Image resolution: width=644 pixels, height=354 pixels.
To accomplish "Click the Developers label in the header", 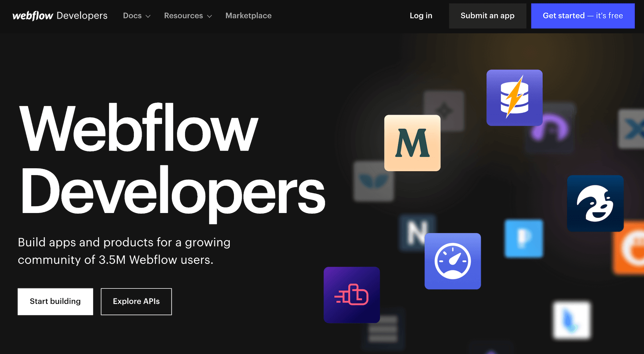I will pos(81,15).
